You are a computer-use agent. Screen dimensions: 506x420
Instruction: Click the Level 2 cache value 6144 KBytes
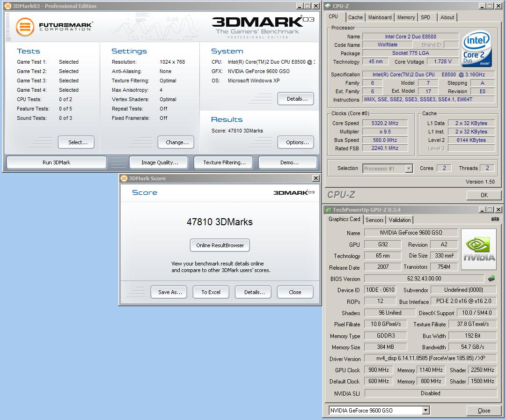pos(471,140)
